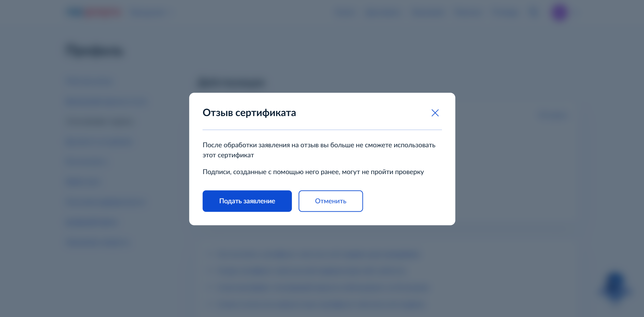Image resolution: width=644 pixels, height=317 pixels.
Task: Open the blurred location selector beside the logo
Action: click(148, 13)
